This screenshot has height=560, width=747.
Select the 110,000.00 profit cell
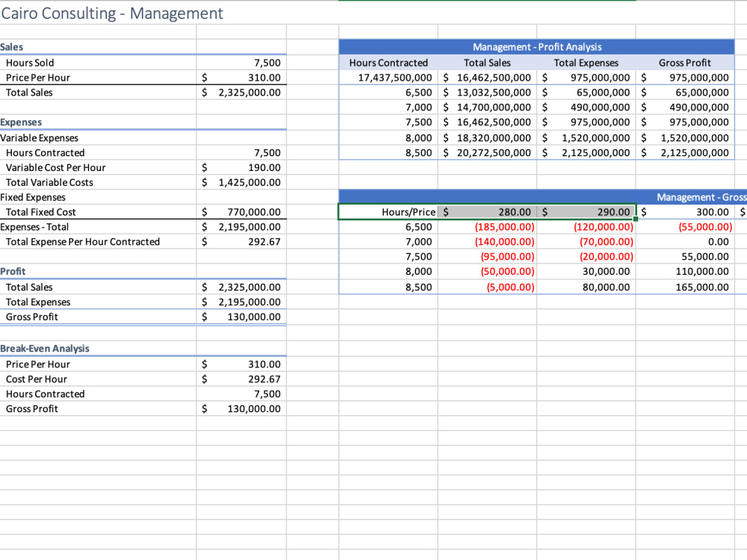[x=685, y=272]
